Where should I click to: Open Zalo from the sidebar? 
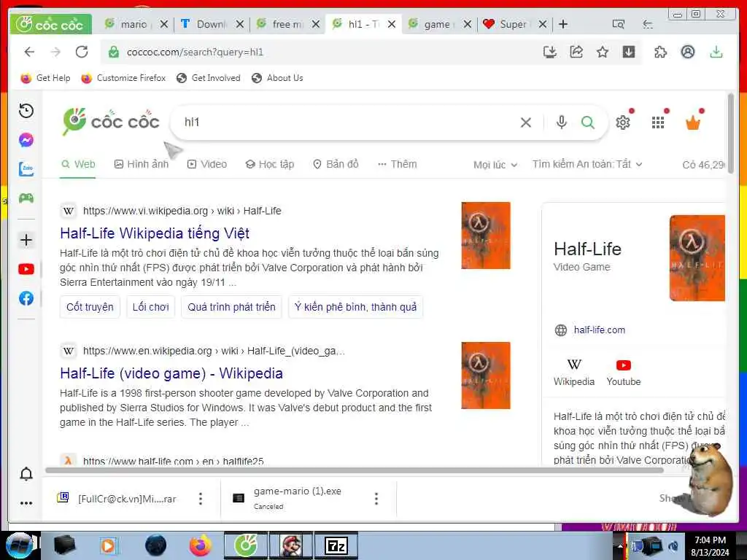coord(26,168)
